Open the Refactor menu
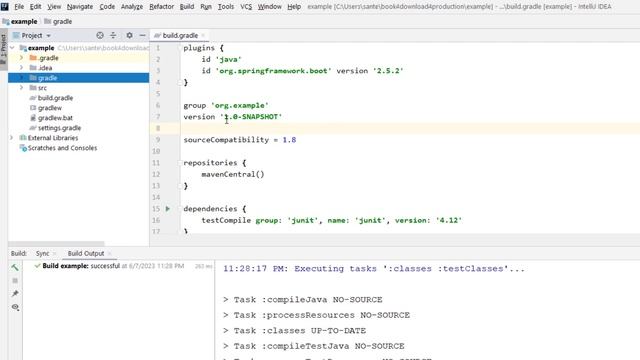This screenshot has height=360, width=640. click(x=161, y=7)
